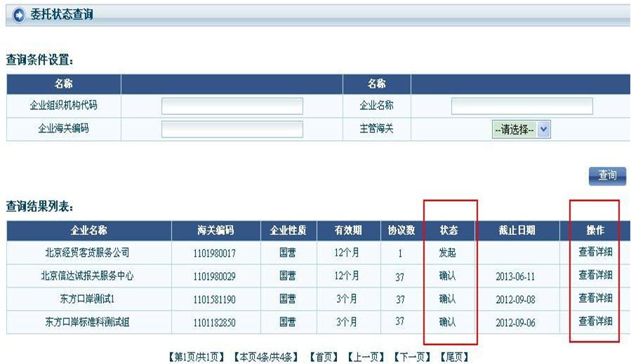The height and width of the screenshot is (364, 631).
Task: Click 查看详细 for 东方口岸测试1
Action: pos(595,299)
